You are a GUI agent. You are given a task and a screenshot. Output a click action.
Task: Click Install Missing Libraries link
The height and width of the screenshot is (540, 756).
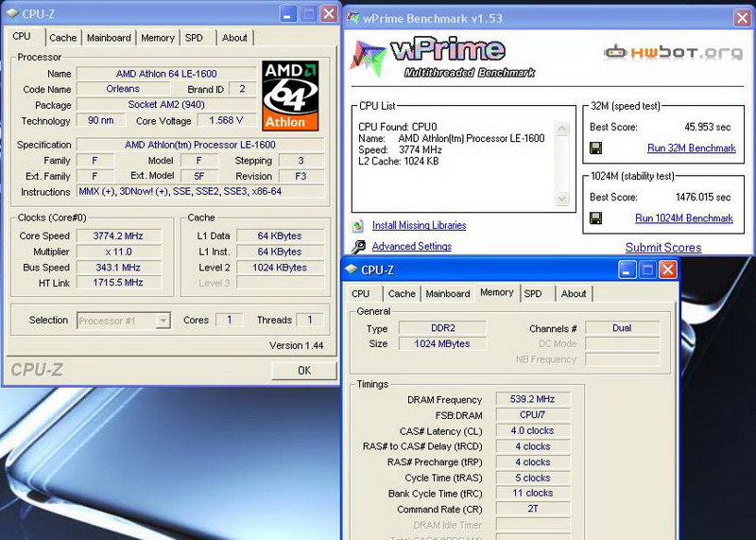pyautogui.click(x=419, y=225)
